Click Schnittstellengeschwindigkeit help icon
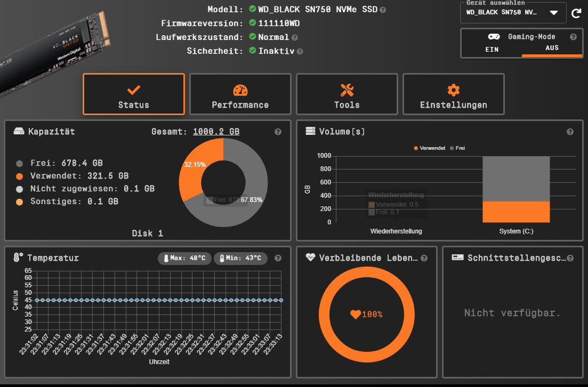 [x=570, y=258]
